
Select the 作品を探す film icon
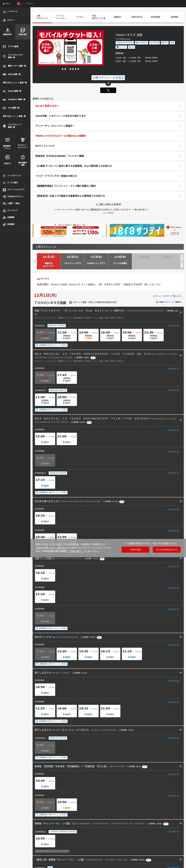click(23, 30)
